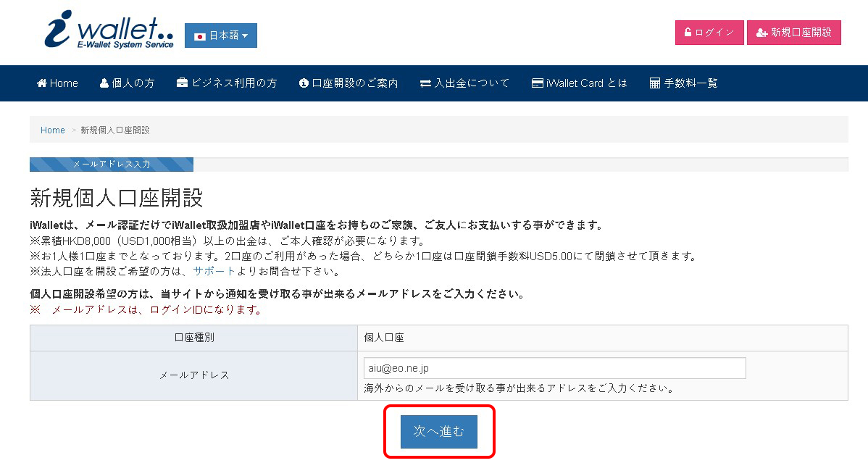
Task: Click the red メールアドレスは、ログインID notice
Action: [146, 310]
